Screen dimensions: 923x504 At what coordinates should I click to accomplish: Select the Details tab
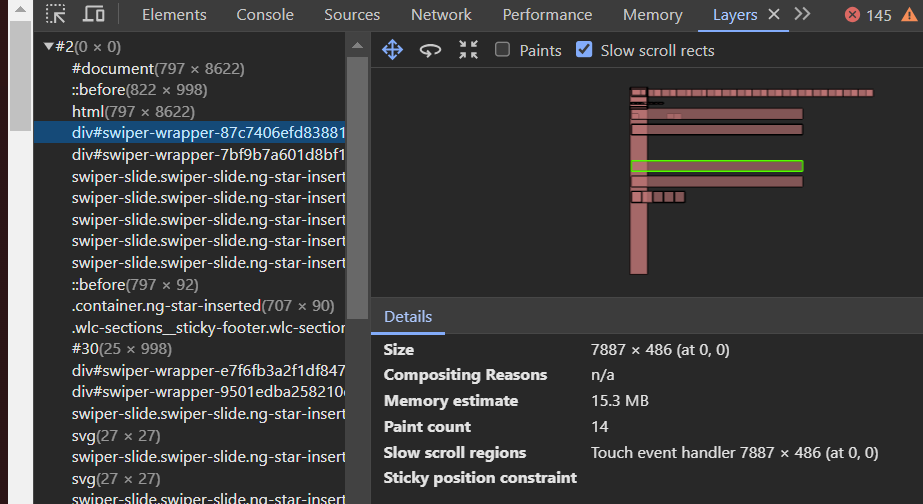(408, 317)
